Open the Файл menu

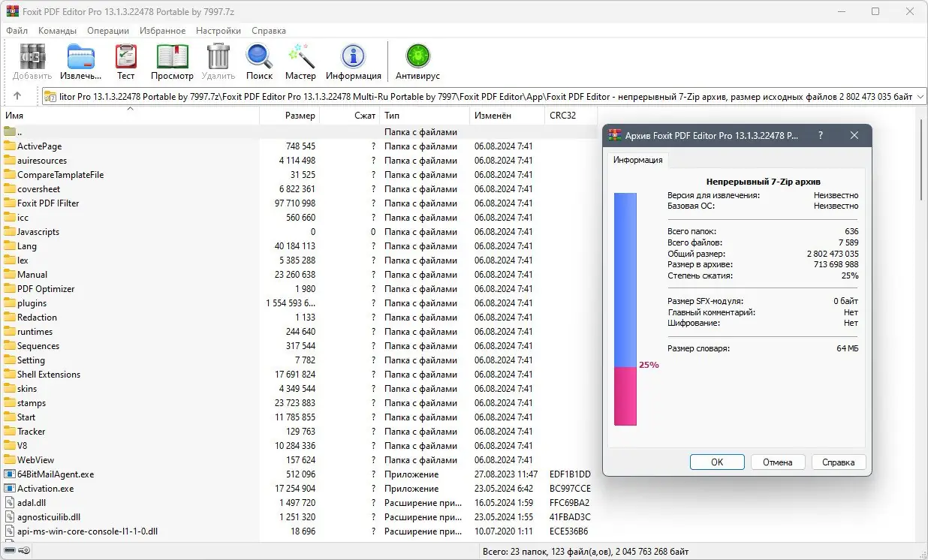point(17,31)
